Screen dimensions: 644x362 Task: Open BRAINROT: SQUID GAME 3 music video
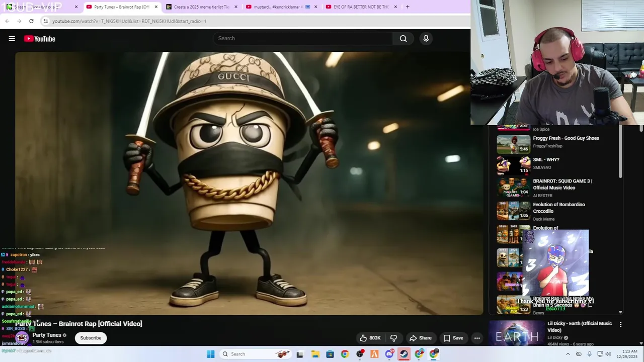[x=562, y=185]
